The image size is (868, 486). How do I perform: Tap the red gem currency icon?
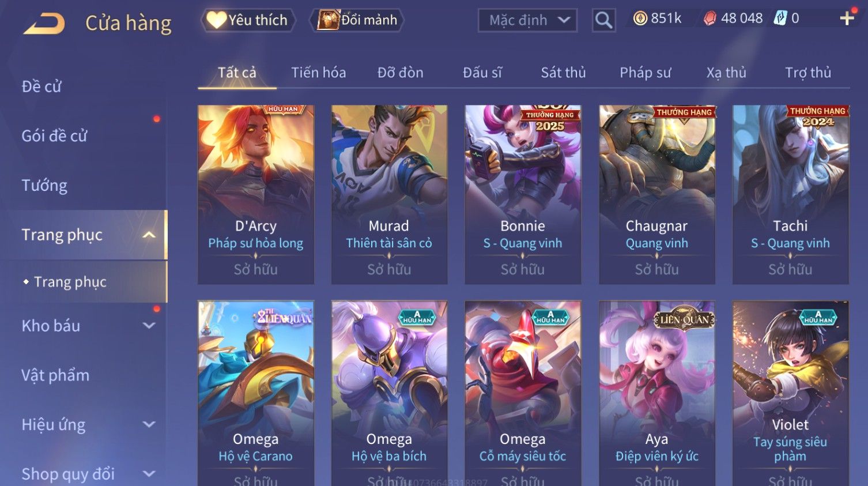pyautogui.click(x=710, y=18)
